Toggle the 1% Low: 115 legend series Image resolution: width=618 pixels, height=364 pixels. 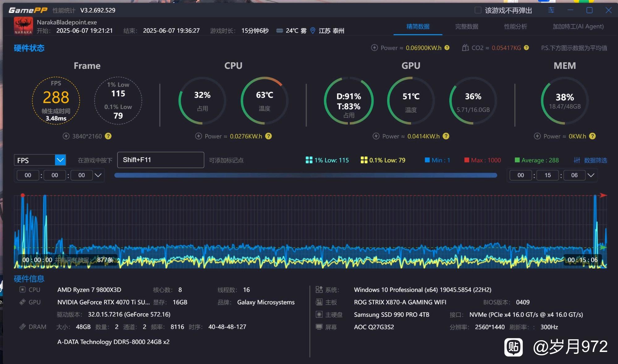(x=327, y=160)
